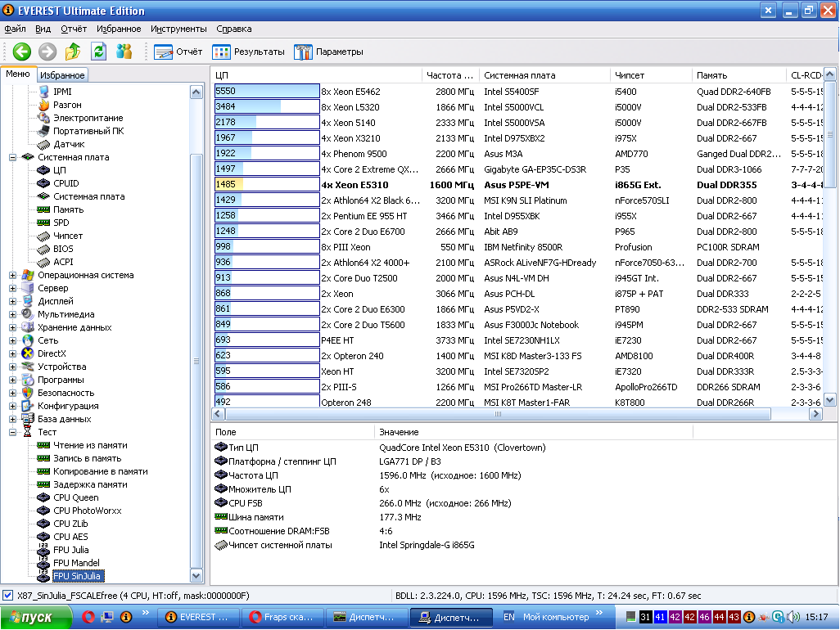Expand the Хранение данных tree node

click(x=12, y=327)
